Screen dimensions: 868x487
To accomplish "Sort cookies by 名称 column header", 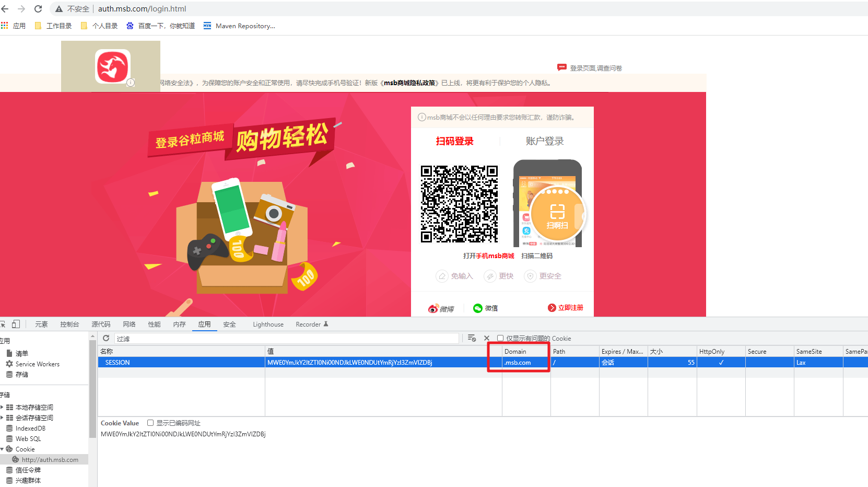I will click(181, 351).
